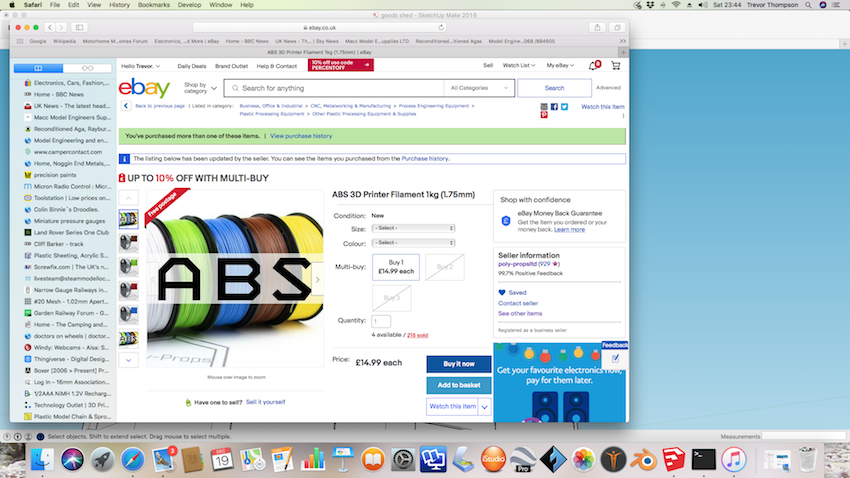Select Buy 1 multi-buy option
The width and height of the screenshot is (850, 478).
(x=396, y=267)
